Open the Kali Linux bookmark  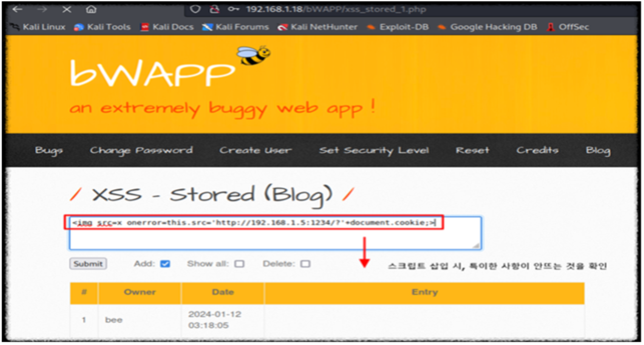pyautogui.click(x=38, y=27)
